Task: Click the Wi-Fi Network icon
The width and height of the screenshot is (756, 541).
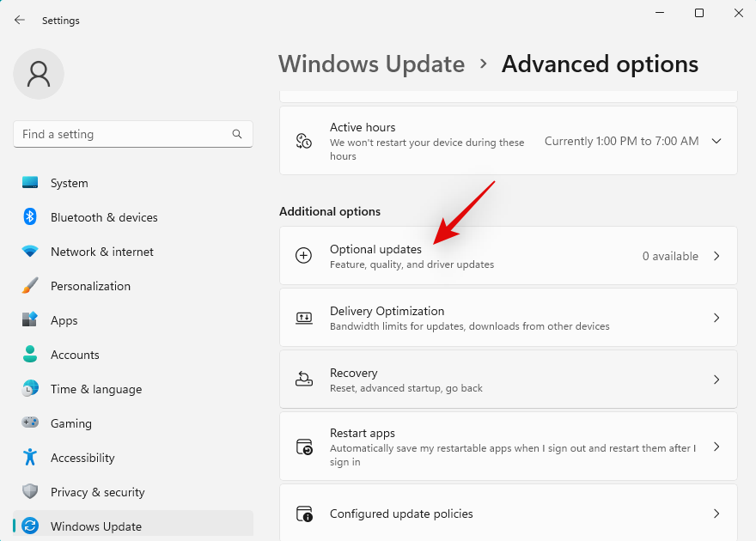Action: click(30, 251)
